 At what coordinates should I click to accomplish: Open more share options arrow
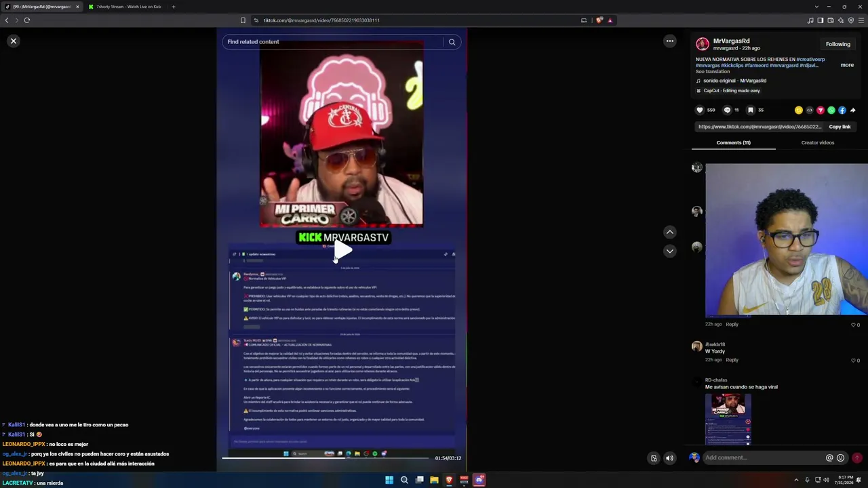click(x=853, y=110)
